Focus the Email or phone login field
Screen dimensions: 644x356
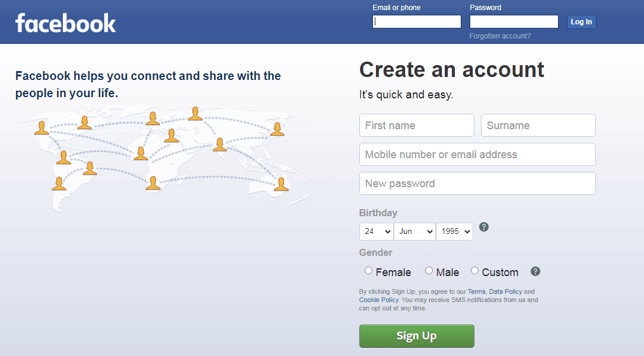pos(416,22)
